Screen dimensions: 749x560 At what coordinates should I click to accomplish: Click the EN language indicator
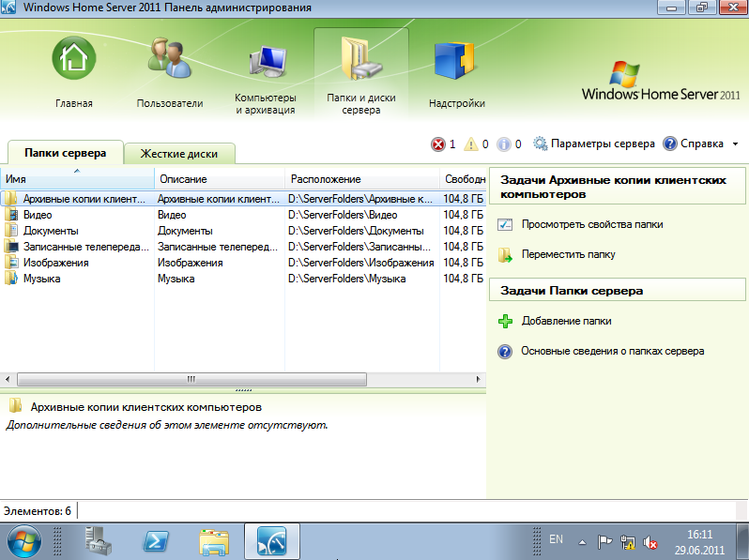coord(556,539)
